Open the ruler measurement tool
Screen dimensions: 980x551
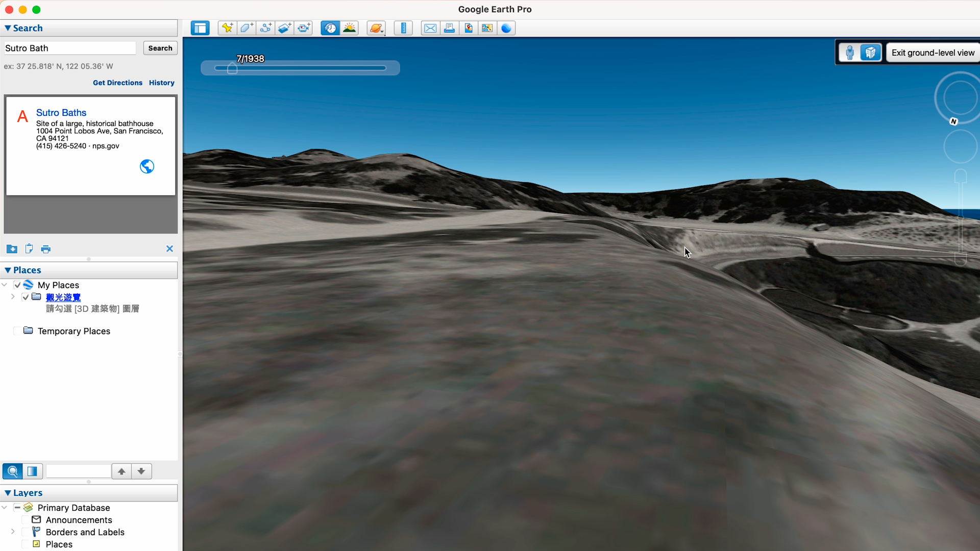pyautogui.click(x=403, y=28)
